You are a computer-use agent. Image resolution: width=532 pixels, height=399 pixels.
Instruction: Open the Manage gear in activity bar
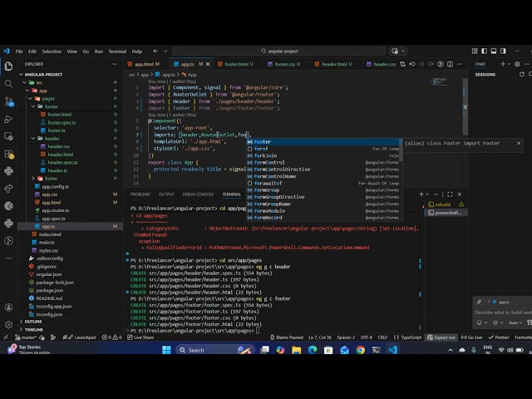coord(8,325)
